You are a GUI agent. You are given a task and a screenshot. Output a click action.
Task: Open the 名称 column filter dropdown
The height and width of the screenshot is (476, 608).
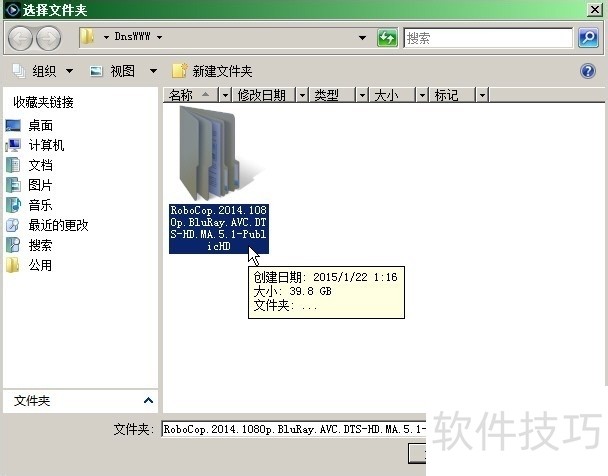225,95
